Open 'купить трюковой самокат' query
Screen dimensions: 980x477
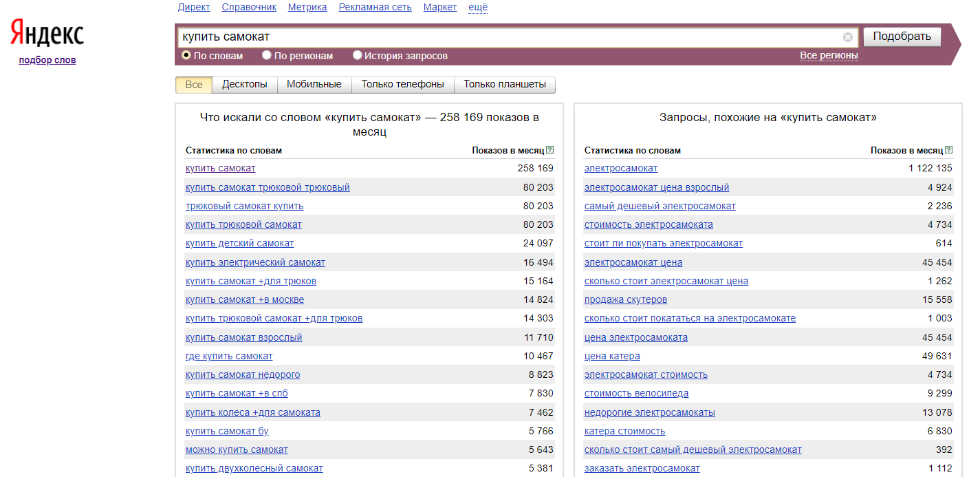(x=243, y=224)
